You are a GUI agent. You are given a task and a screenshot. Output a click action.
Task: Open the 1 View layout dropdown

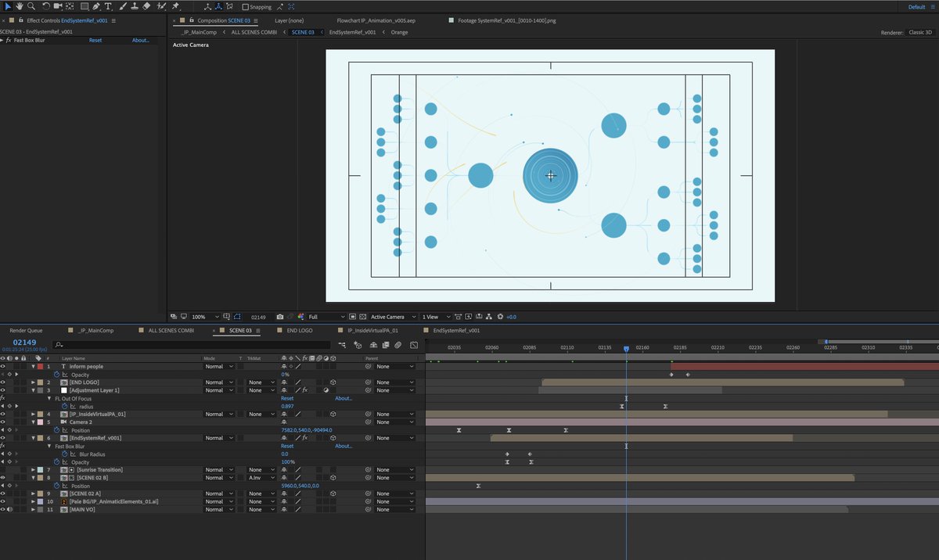435,317
